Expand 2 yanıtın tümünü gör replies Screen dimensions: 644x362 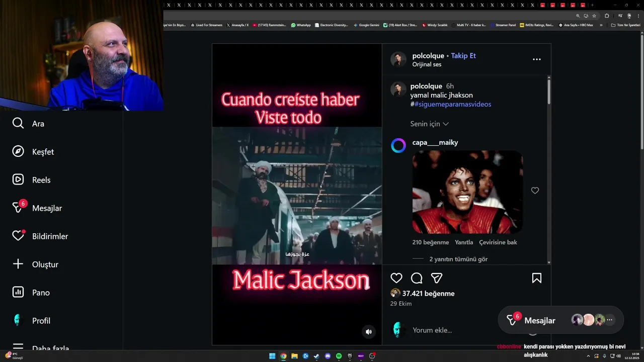point(458,259)
